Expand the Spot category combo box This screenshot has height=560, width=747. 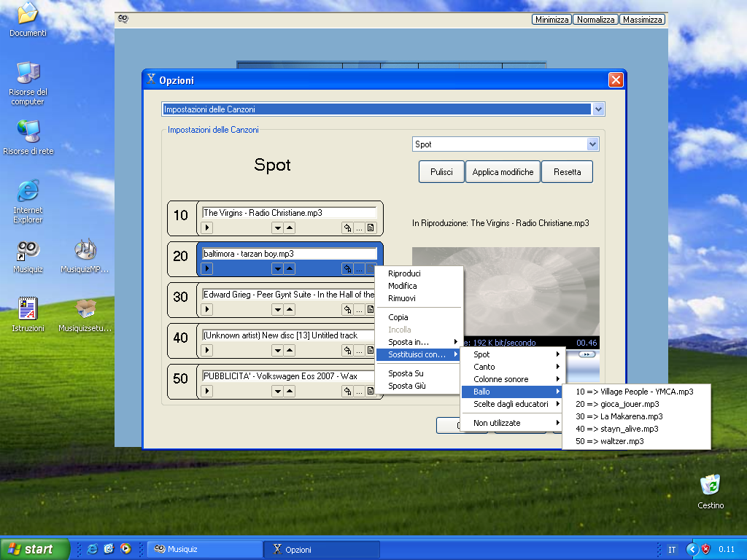pos(592,144)
